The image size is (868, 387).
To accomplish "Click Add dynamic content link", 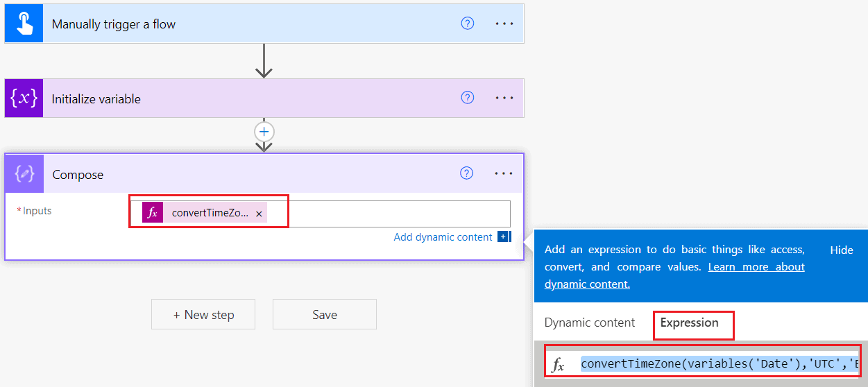I will click(443, 237).
